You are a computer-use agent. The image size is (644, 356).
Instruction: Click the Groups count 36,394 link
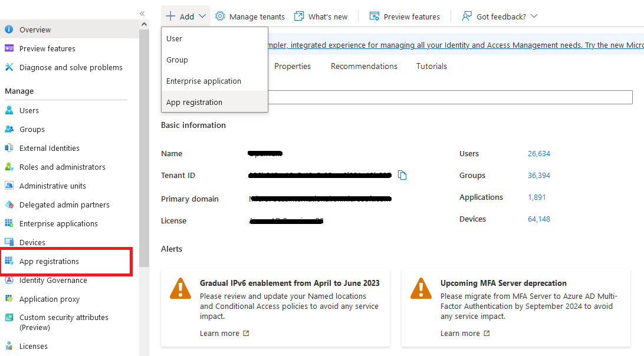click(539, 175)
